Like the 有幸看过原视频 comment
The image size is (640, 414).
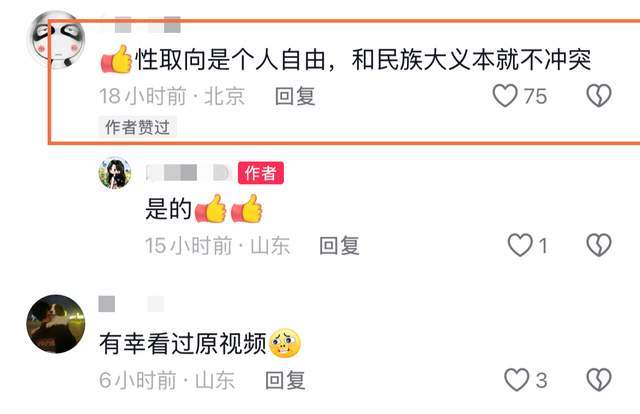[x=516, y=380]
